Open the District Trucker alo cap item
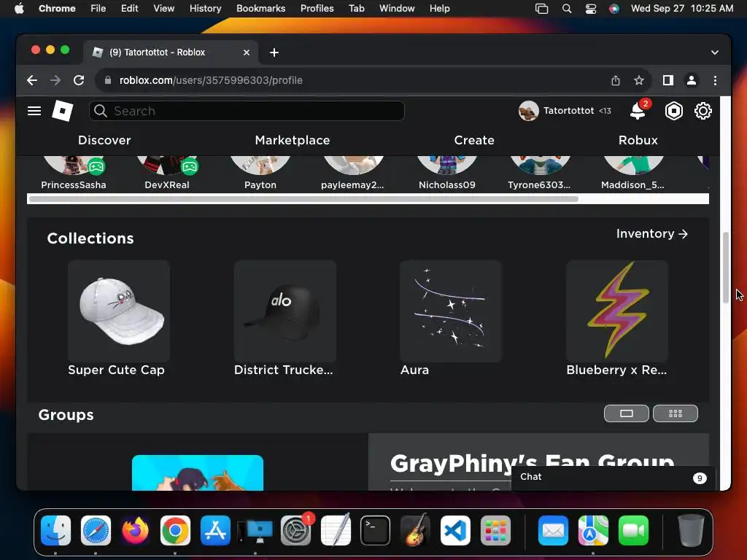The image size is (747, 560). pyautogui.click(x=285, y=318)
